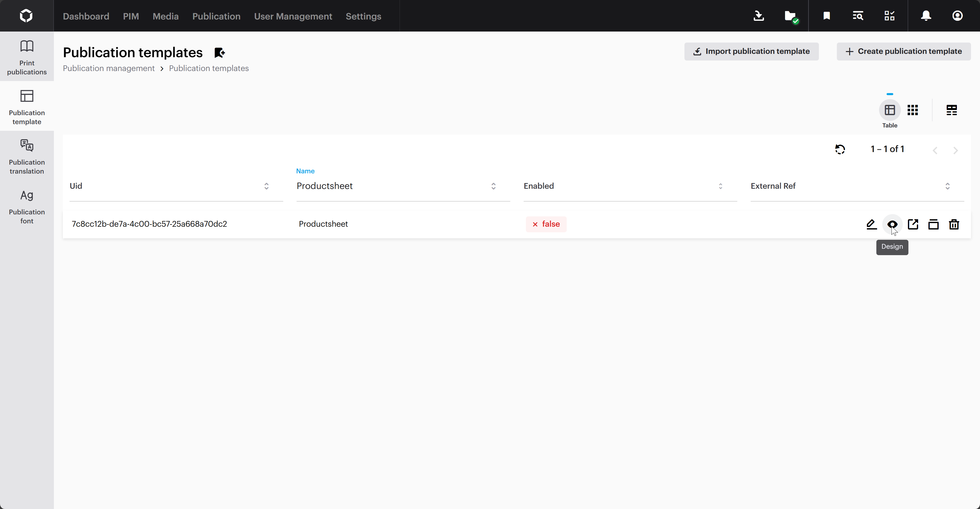Refresh the publication templates list
The height and width of the screenshot is (509, 980).
pyautogui.click(x=840, y=149)
